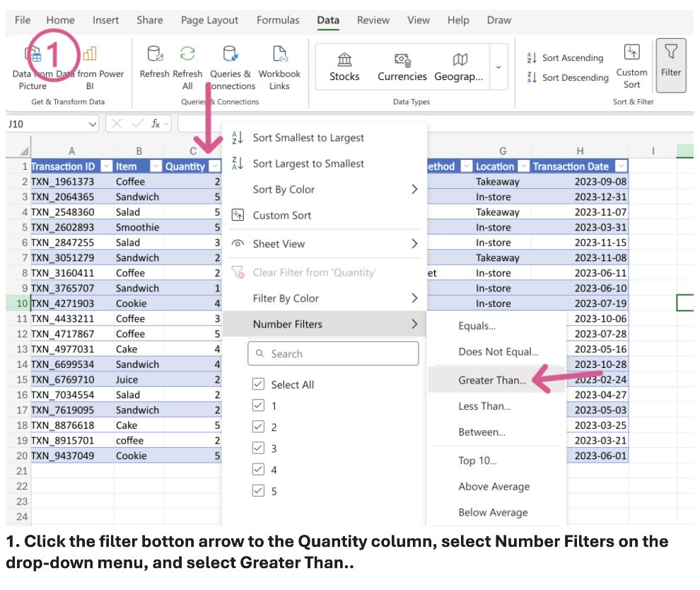The height and width of the screenshot is (590, 700).
Task: Click the filter Search box
Action: [x=333, y=354]
